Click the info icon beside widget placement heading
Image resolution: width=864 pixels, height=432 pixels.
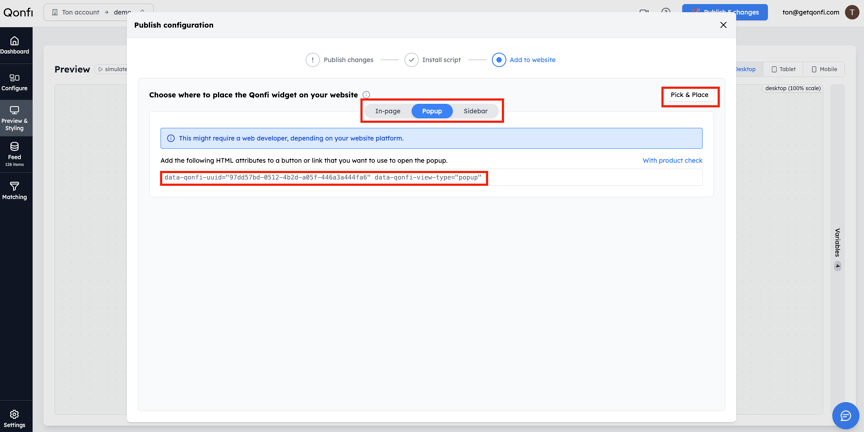366,95
